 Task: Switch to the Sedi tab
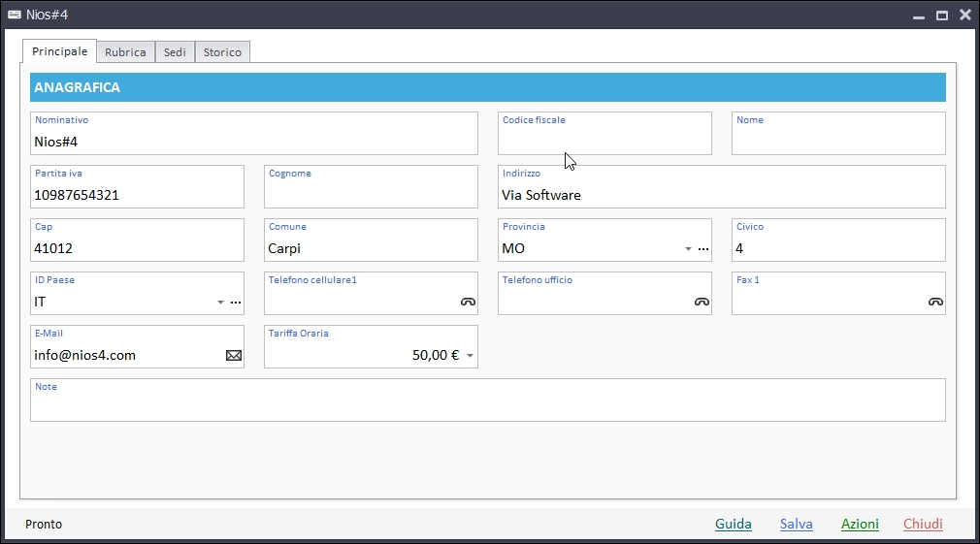point(175,52)
